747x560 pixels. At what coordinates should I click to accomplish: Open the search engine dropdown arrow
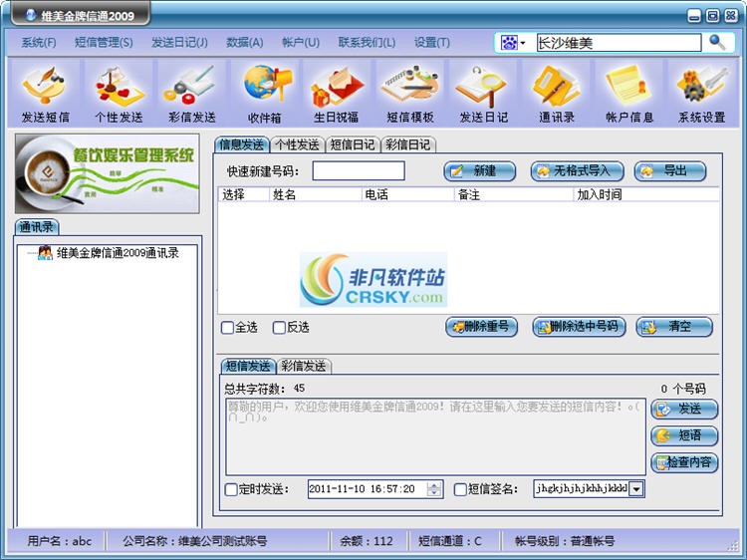pos(523,43)
